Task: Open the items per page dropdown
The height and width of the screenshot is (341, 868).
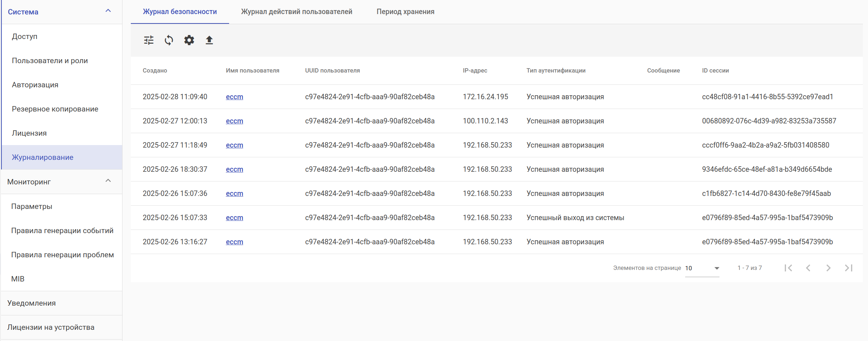Action: coord(702,268)
